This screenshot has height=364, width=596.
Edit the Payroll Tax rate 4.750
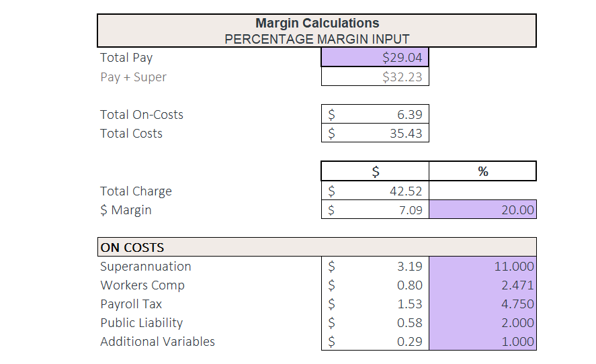[x=482, y=304]
